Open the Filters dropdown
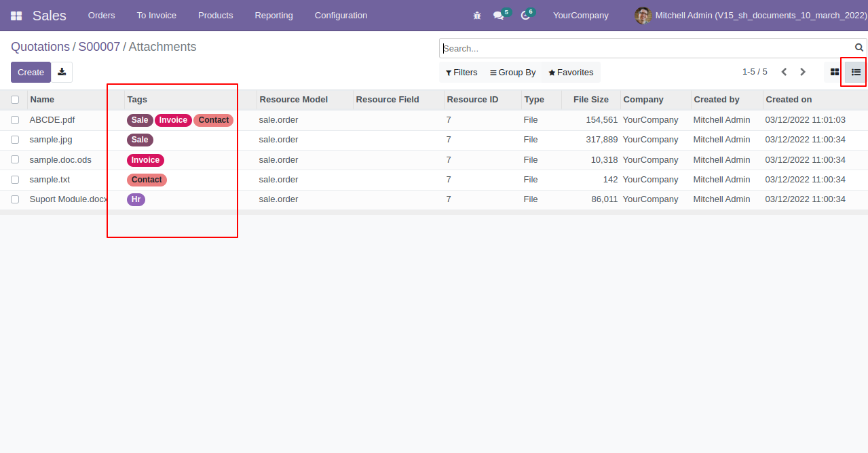 pyautogui.click(x=461, y=73)
